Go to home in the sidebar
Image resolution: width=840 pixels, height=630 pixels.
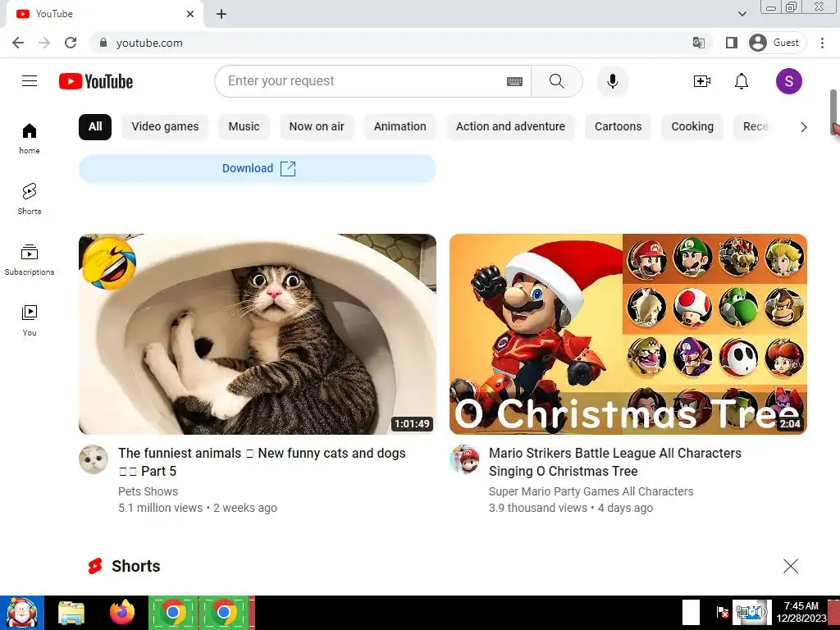tap(30, 138)
